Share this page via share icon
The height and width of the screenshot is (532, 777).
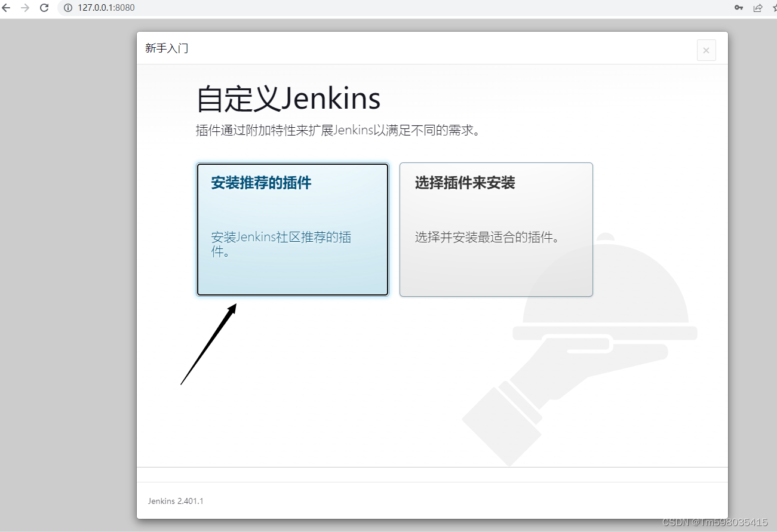point(758,8)
